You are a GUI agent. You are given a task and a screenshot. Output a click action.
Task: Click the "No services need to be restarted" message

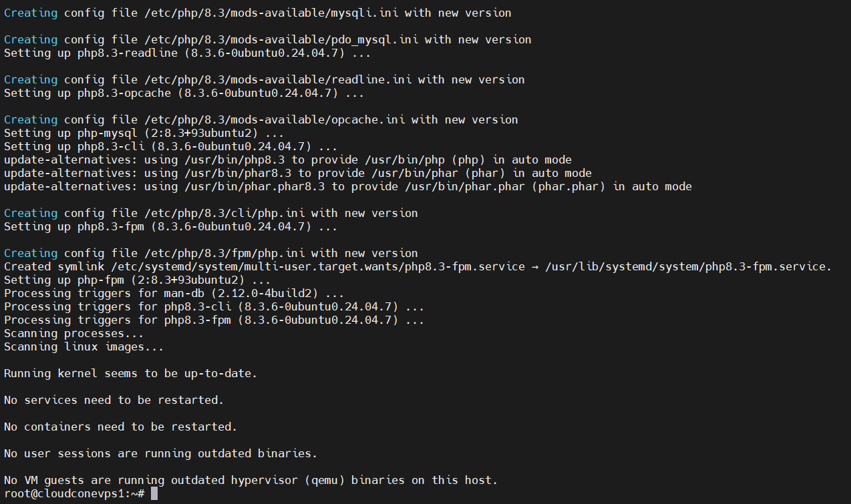coord(114,400)
